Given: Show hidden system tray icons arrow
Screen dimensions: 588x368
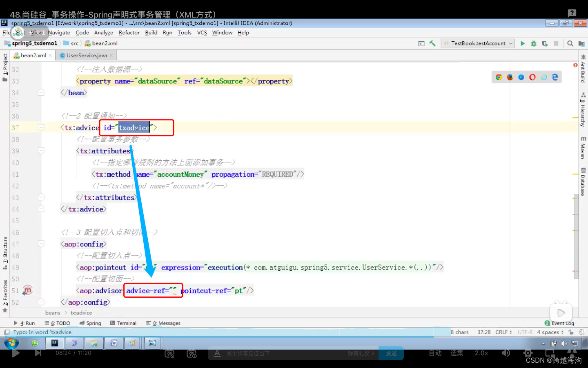Looking at the screenshot, I should pyautogui.click(x=543, y=343).
